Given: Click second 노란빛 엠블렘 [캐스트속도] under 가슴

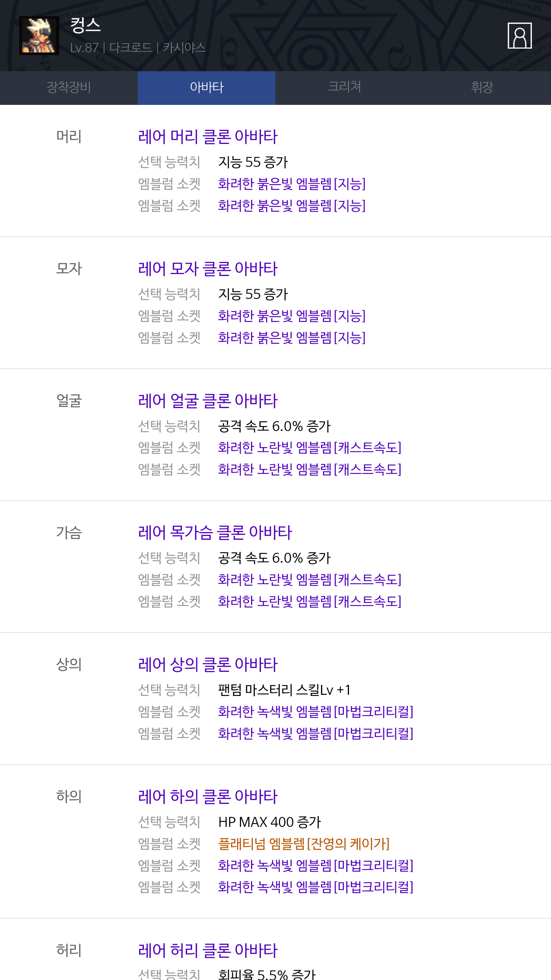Looking at the screenshot, I should [x=310, y=601].
